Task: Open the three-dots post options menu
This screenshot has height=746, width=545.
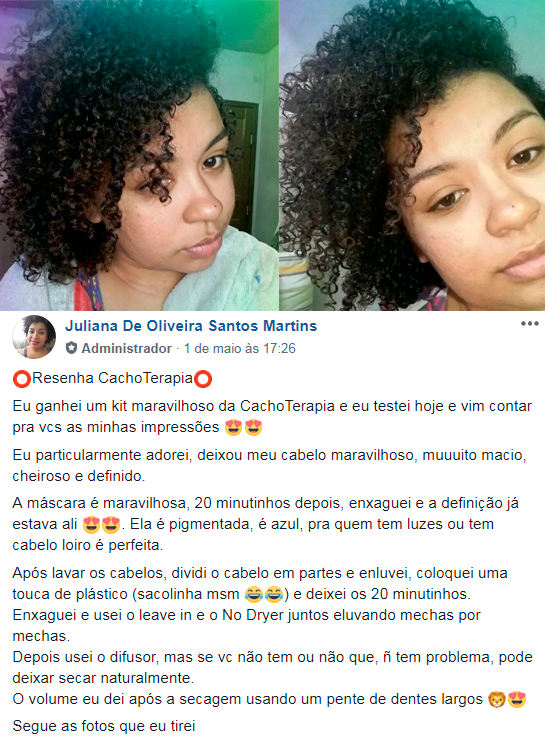Action: tap(529, 324)
